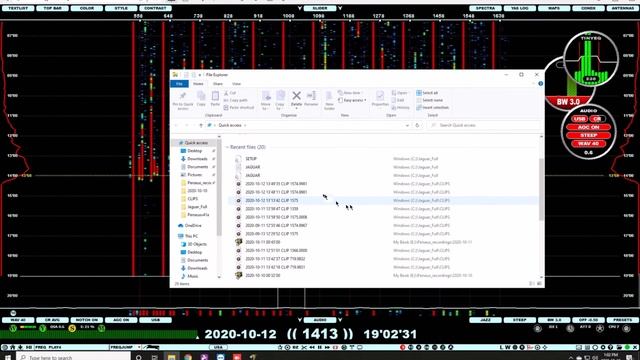Click Select none in ribbon
This screenshot has height=360, width=640.
click(x=429, y=100)
